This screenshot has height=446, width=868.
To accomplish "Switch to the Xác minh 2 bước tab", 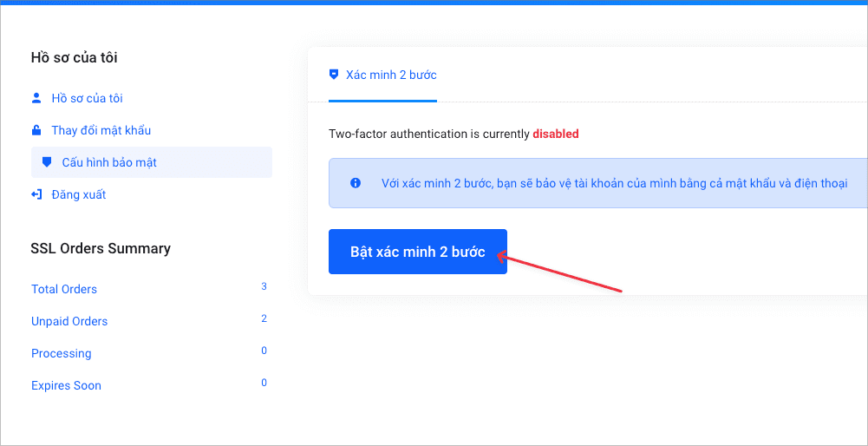I will pos(391,75).
